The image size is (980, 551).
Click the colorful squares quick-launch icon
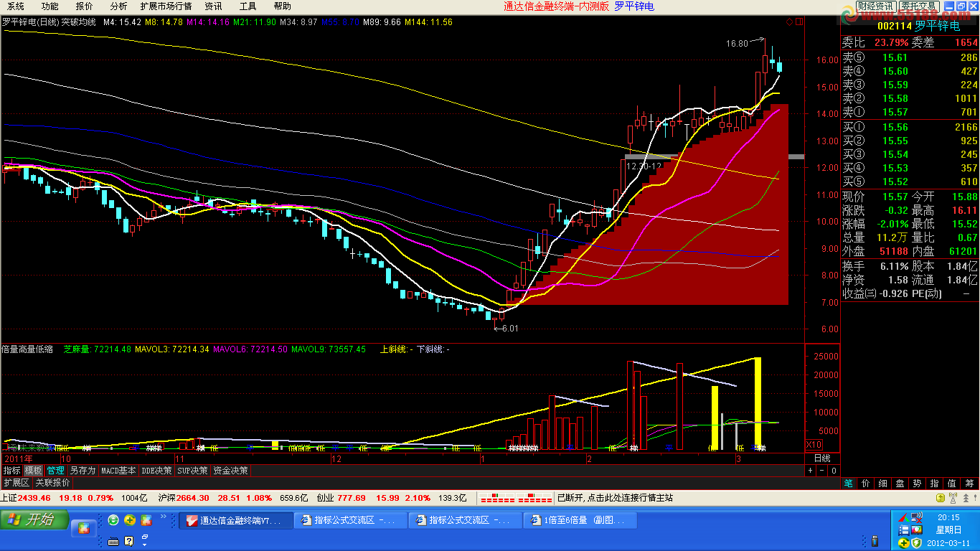point(146,520)
